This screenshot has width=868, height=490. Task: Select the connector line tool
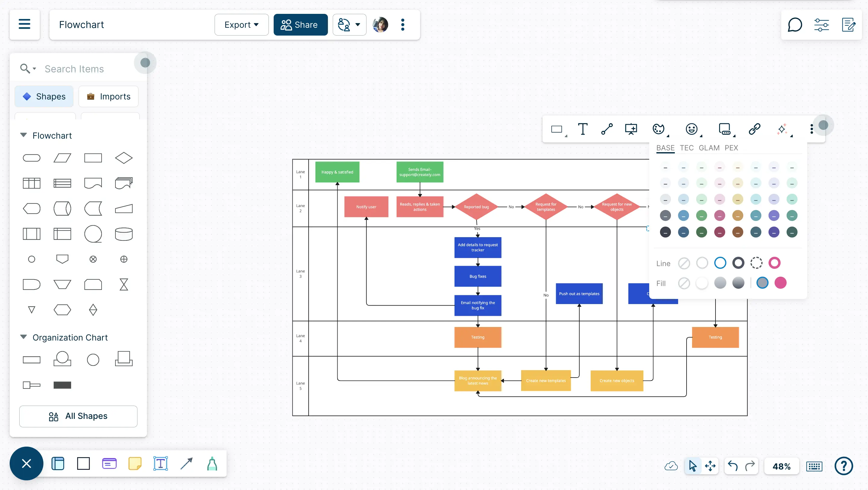point(607,129)
